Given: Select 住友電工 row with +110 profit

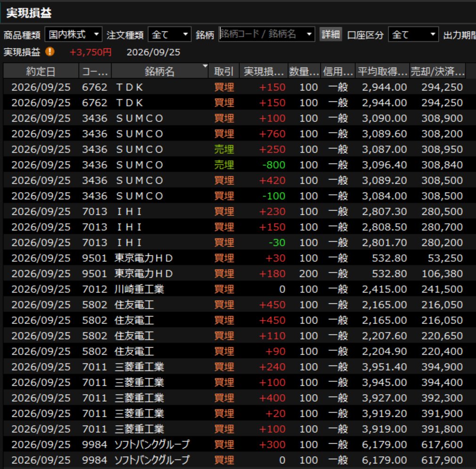Looking at the screenshot, I should click(x=234, y=336).
